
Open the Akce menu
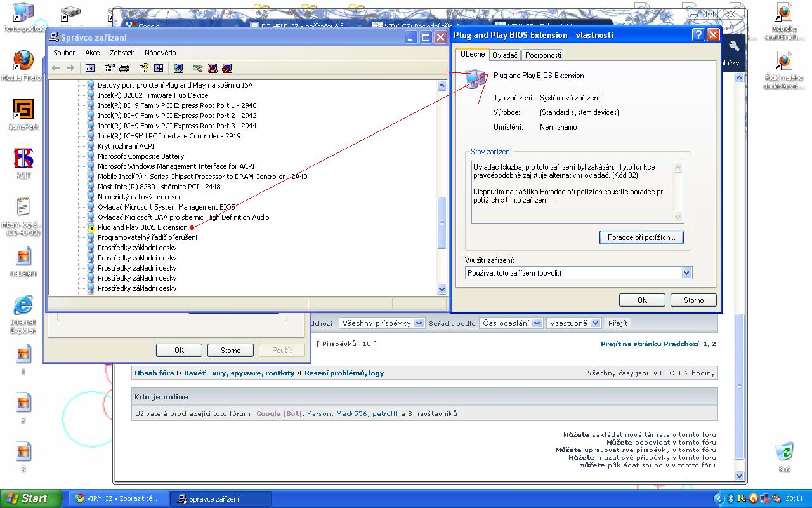[x=93, y=53]
